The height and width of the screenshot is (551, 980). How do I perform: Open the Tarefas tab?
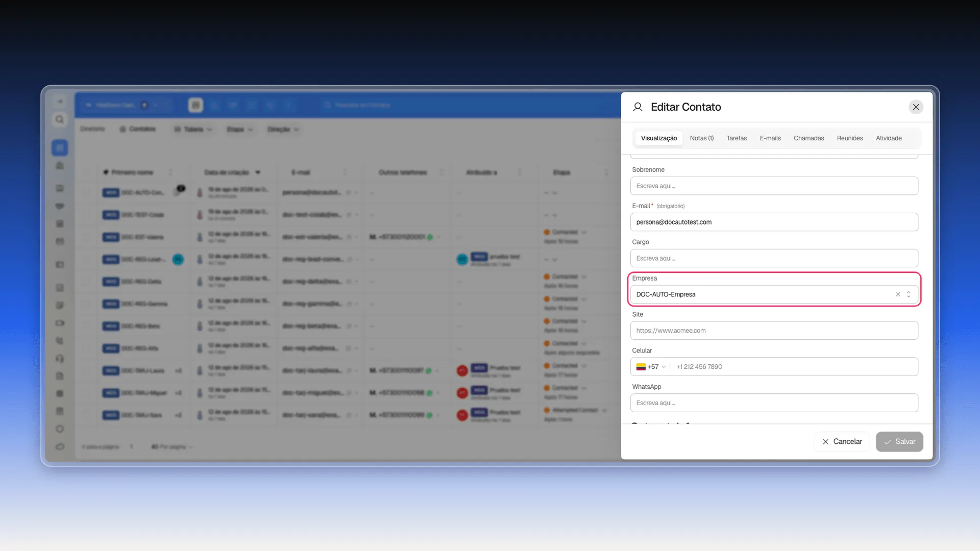(736, 138)
